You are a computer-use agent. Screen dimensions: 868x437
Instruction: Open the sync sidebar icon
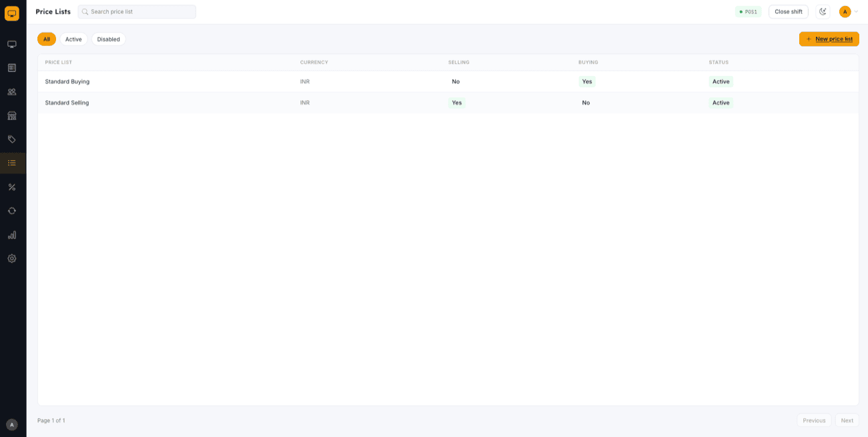click(x=12, y=211)
